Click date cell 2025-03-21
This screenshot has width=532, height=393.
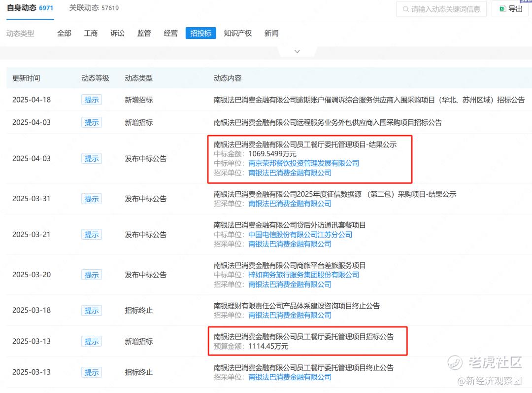point(32,234)
